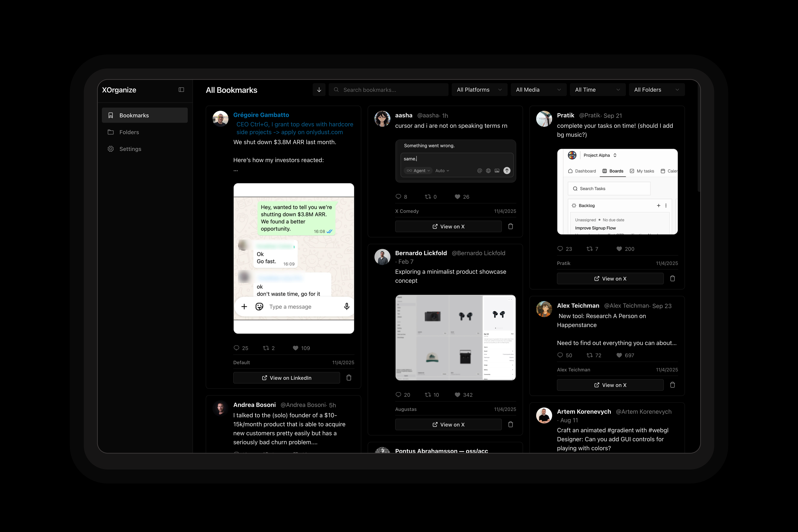Delete Pratik's bookmark with the trash icon
The height and width of the screenshot is (532, 798).
pyautogui.click(x=673, y=278)
